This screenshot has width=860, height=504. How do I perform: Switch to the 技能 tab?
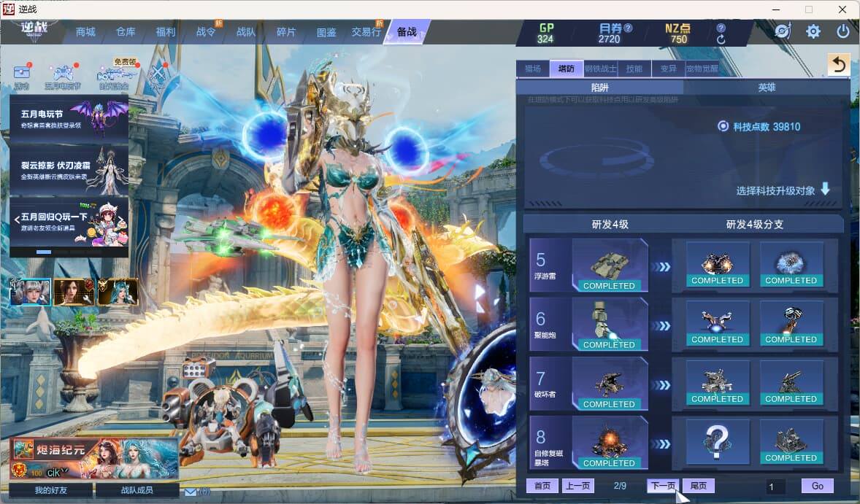[x=634, y=69]
